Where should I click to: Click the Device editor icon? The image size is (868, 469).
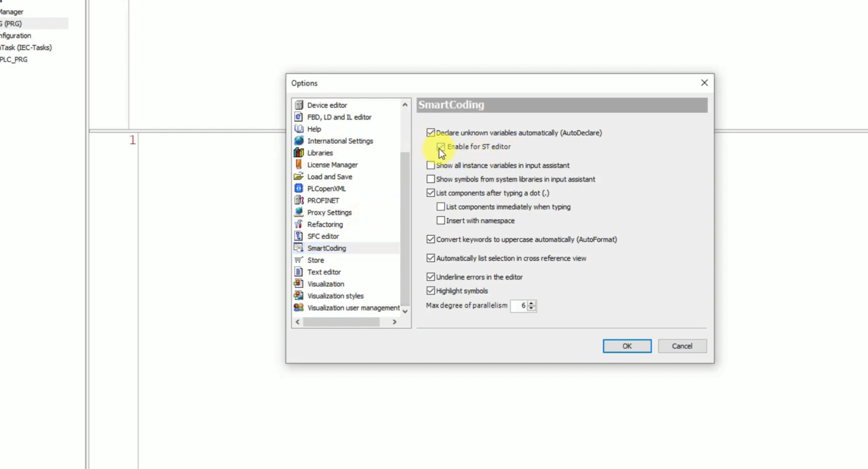[x=299, y=105]
